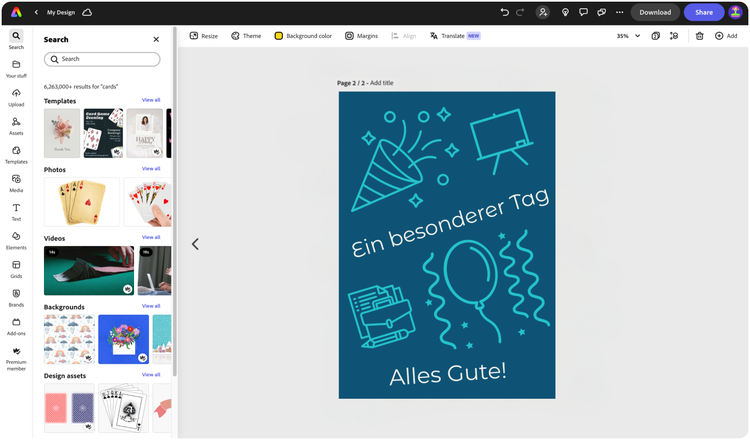
Task: Open the Upload panel
Action: [16, 98]
